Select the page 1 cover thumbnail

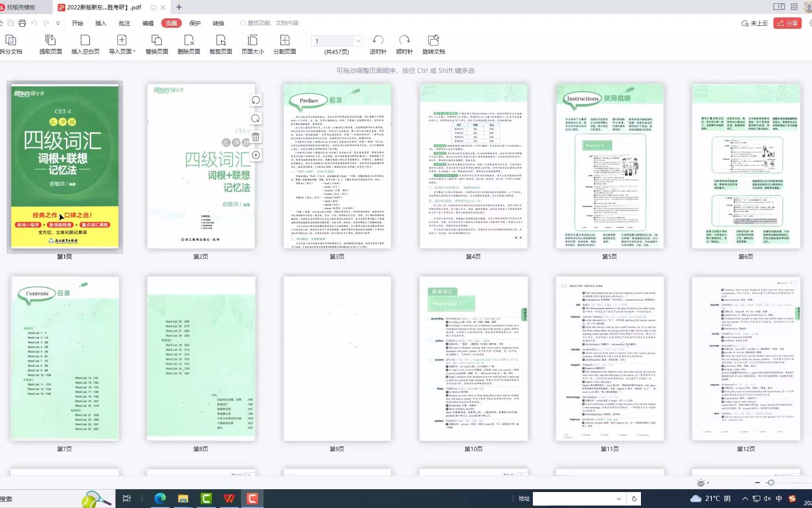pos(65,167)
